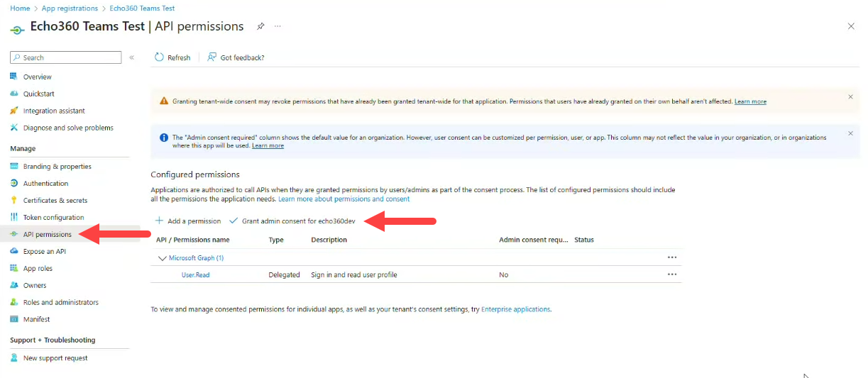The image size is (868, 378).
Task: Click the API permissions sidebar icon
Action: [14, 234]
